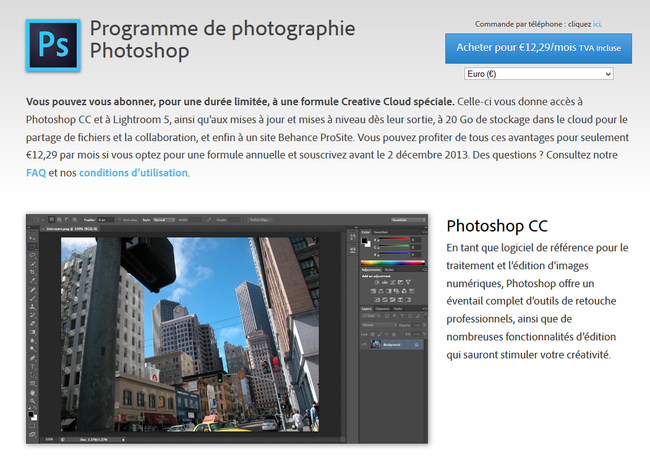
Task: Click the Feather input field
Action: pos(106,220)
